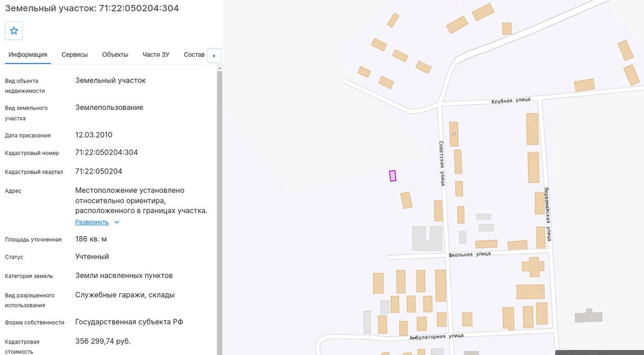Show more tabs with the right arrow button

click(x=214, y=55)
